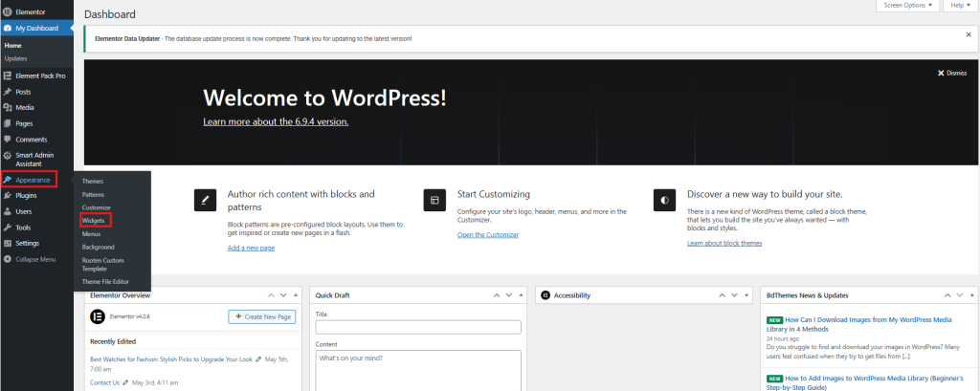Click the Smart Admin Assistant gear icon
This screenshot has height=391, width=980.
click(8, 156)
